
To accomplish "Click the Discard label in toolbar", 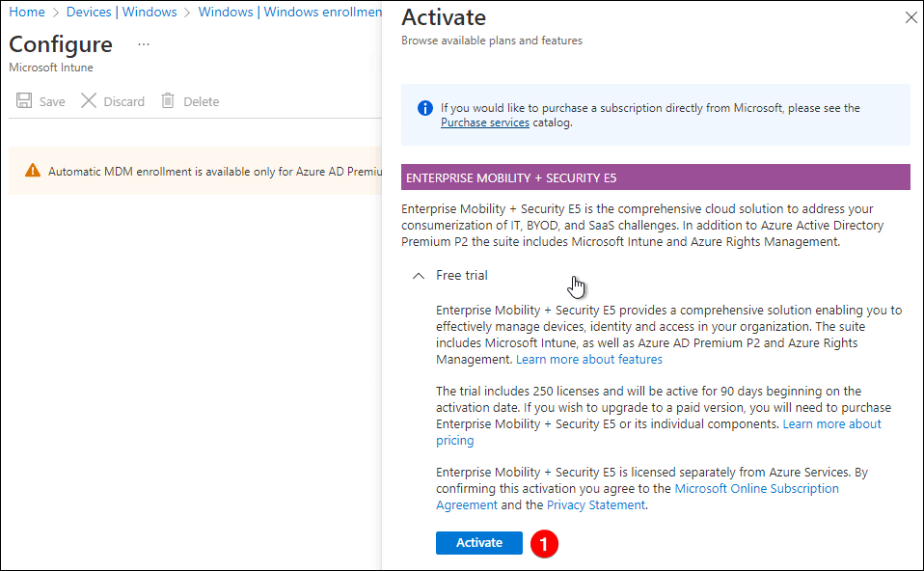I will [123, 101].
